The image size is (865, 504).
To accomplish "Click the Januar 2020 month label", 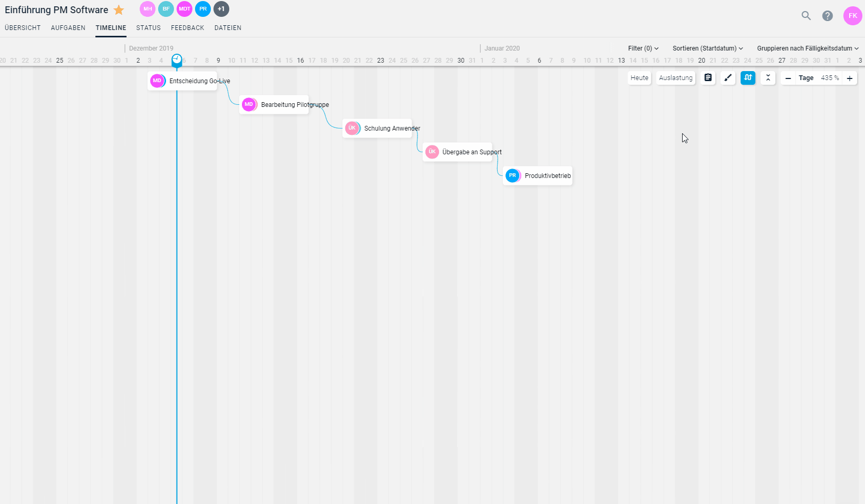I will point(502,48).
